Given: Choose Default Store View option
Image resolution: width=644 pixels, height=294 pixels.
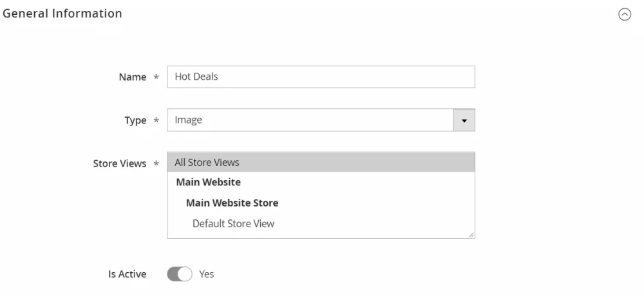Looking at the screenshot, I should click(233, 224).
